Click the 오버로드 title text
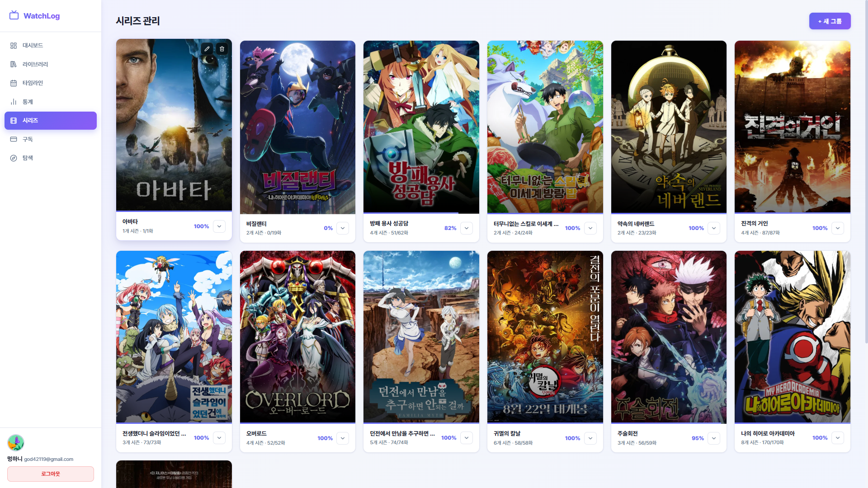868x488 pixels. coord(256,433)
